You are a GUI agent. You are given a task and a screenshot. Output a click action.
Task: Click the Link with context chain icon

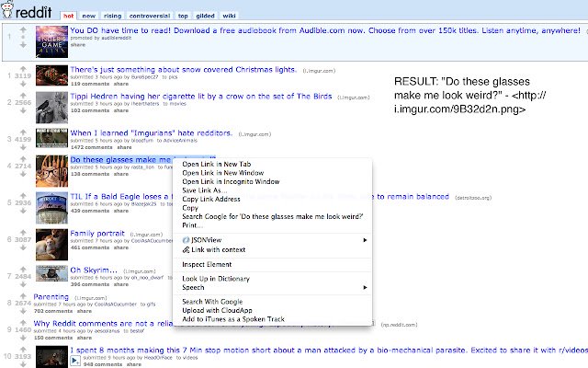[186, 250]
